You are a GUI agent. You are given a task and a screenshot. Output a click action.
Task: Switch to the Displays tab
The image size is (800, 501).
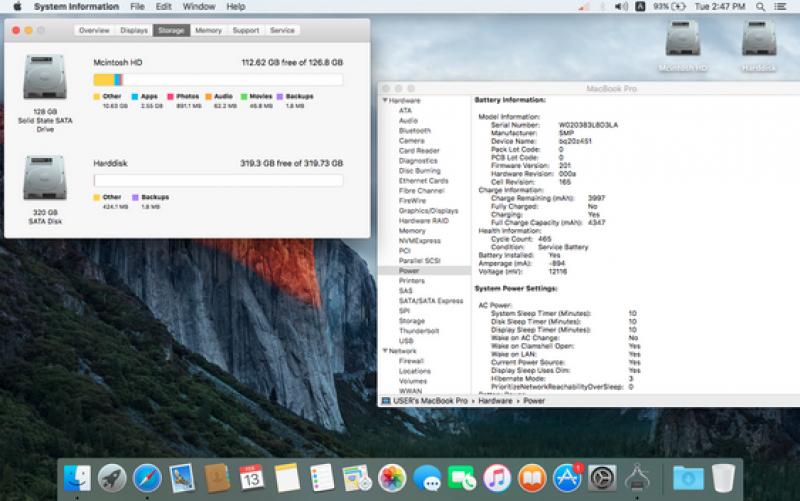tap(134, 31)
